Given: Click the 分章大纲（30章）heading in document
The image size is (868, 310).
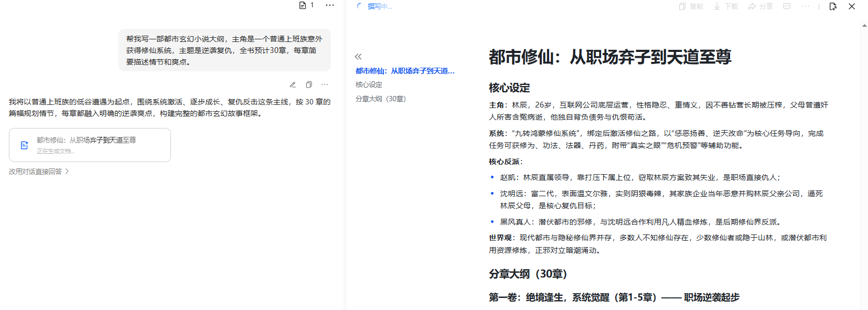Looking at the screenshot, I should coord(528,274).
